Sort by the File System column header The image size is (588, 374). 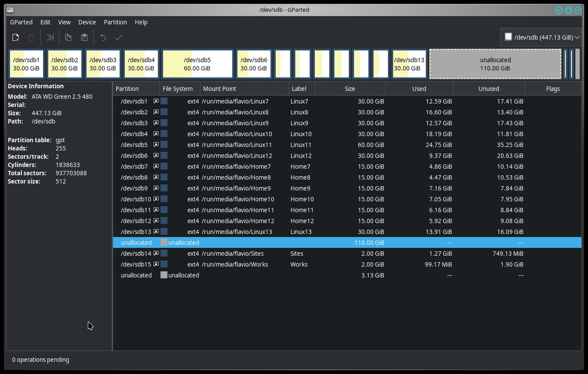180,89
